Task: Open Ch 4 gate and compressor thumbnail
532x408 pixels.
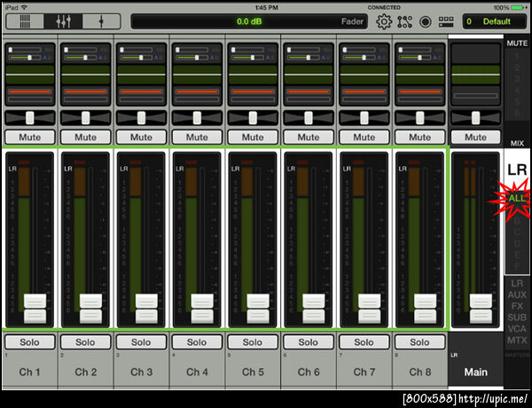Action: (x=197, y=96)
